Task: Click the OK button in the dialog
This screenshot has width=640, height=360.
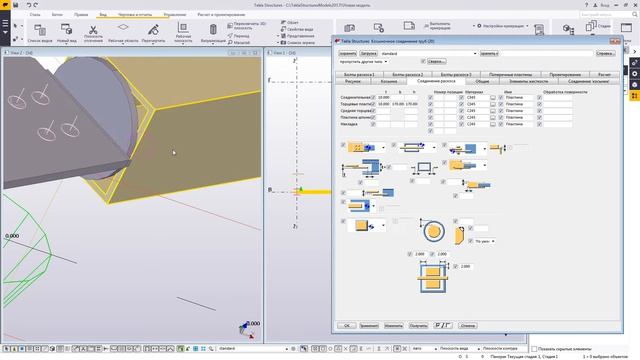Action: pyautogui.click(x=347, y=326)
